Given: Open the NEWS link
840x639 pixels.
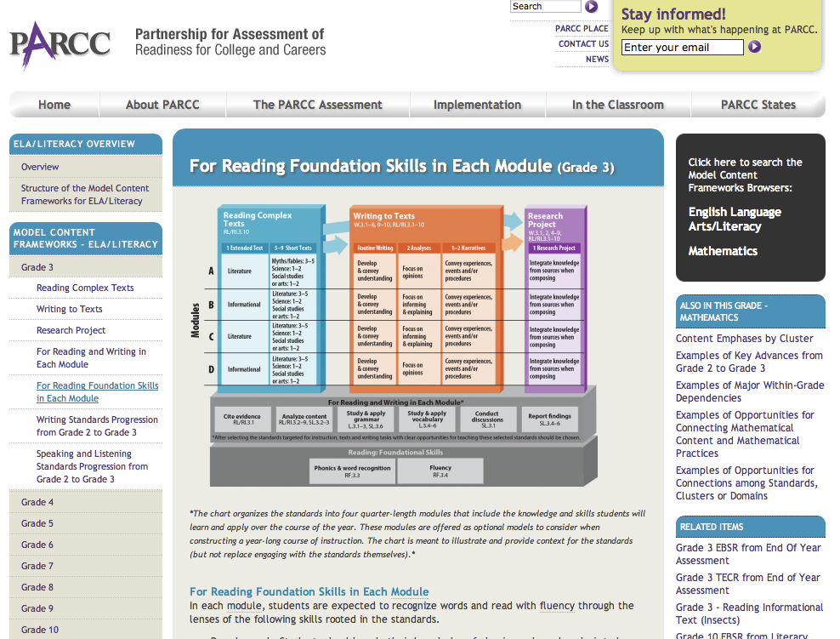Looking at the screenshot, I should (x=598, y=59).
